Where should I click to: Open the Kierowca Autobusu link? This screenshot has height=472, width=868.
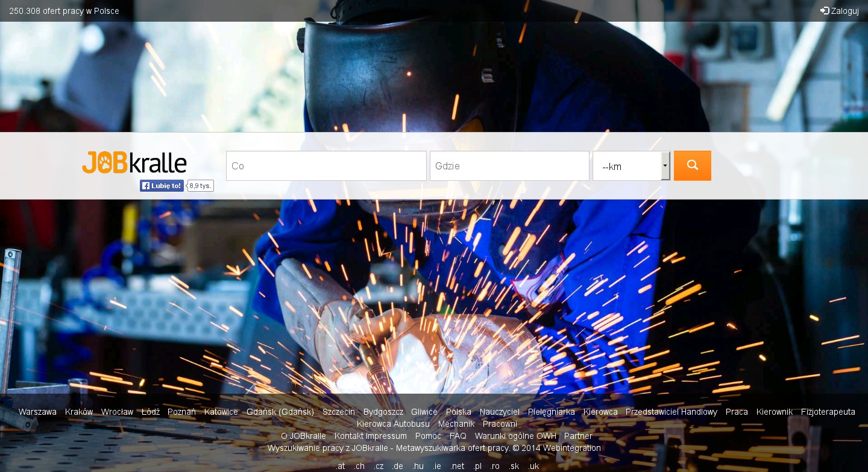tap(393, 424)
